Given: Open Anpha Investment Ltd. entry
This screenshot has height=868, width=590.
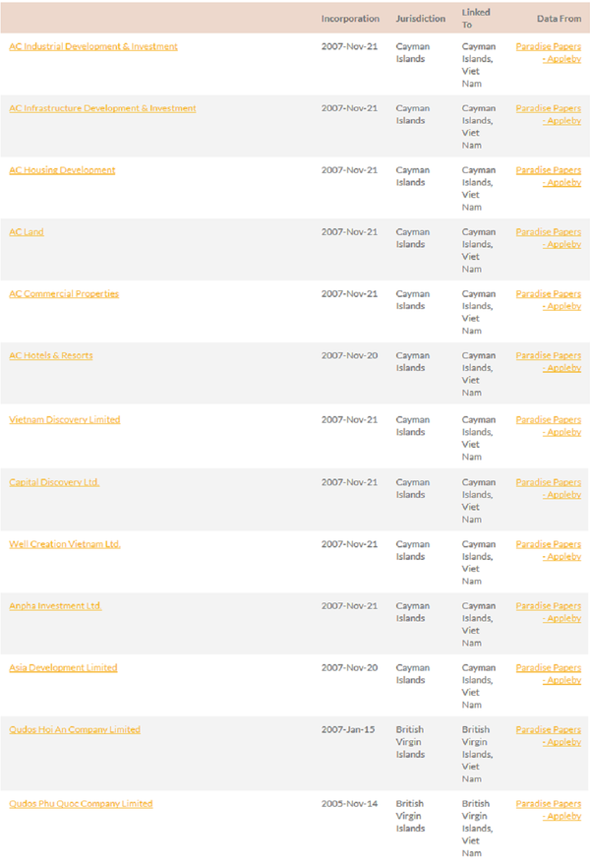Looking at the screenshot, I should pos(55,606).
